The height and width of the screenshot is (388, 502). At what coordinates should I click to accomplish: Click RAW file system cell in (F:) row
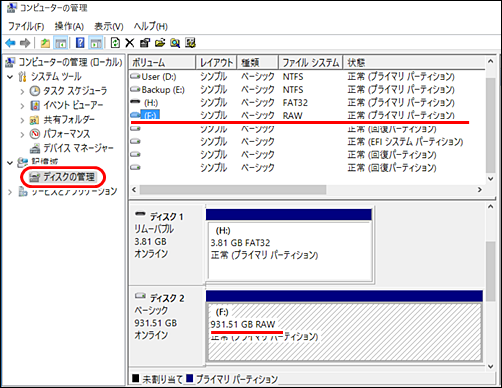coord(293,115)
